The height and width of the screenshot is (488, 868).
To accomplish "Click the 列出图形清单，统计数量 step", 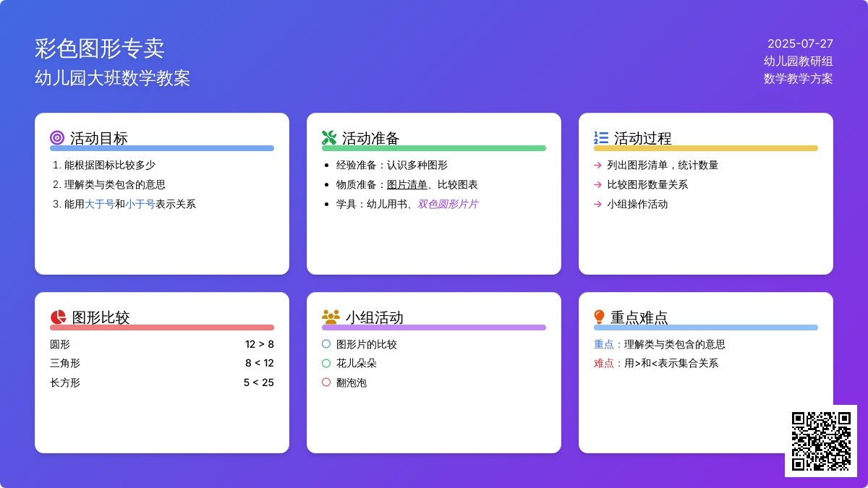I will [x=663, y=165].
